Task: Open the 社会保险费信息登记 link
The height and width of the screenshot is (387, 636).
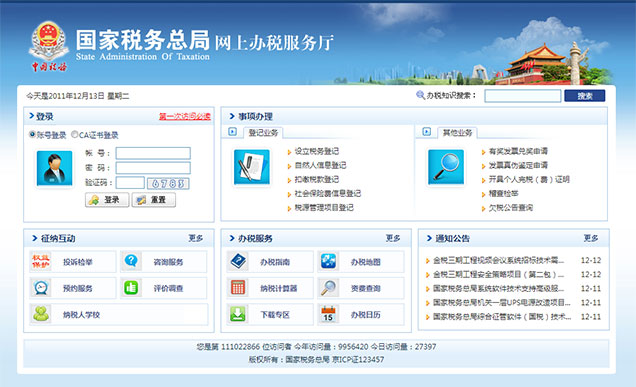Action: [328, 194]
